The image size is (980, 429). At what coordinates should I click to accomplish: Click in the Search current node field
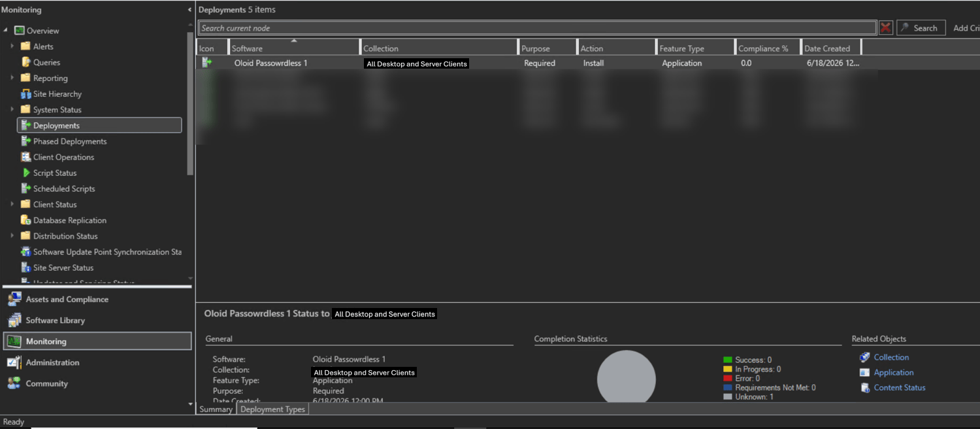pyautogui.click(x=538, y=28)
